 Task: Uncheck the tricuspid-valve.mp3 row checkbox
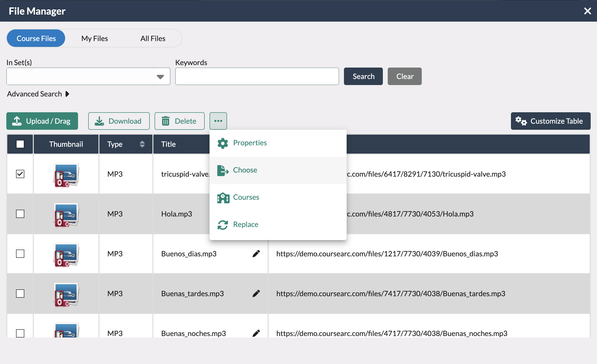point(20,174)
